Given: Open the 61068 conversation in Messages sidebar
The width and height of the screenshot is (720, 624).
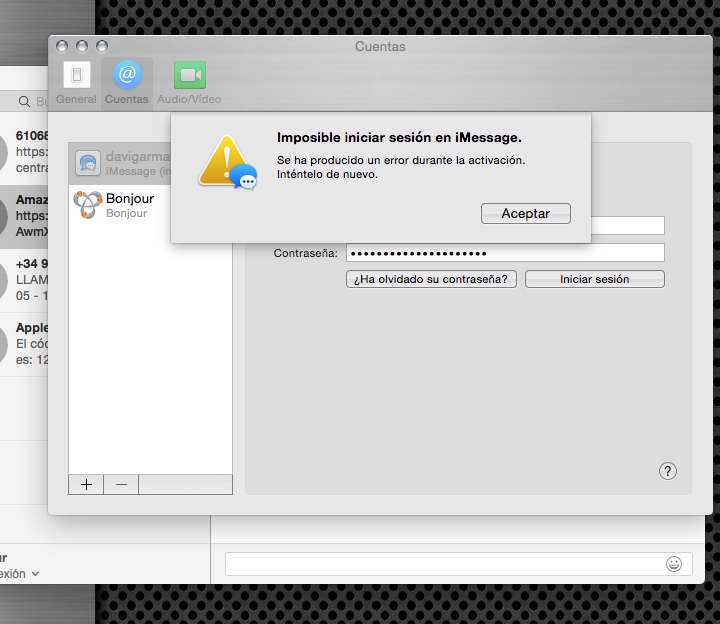Looking at the screenshot, I should tap(24, 152).
